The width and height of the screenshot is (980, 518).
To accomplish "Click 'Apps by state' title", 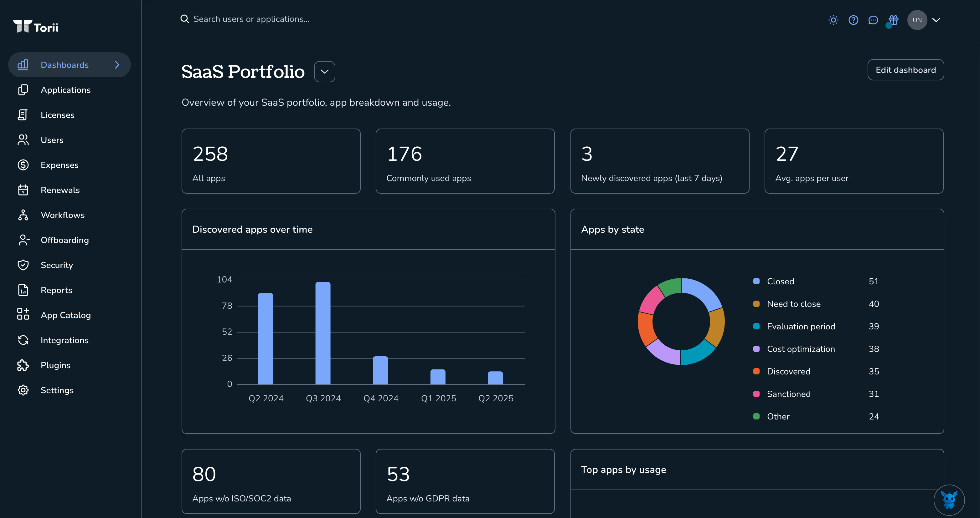I will pos(612,229).
